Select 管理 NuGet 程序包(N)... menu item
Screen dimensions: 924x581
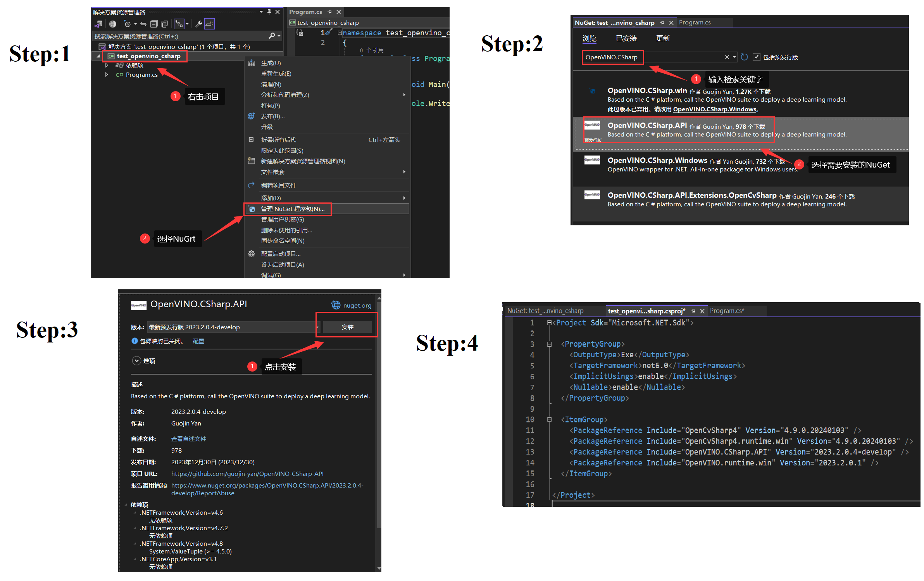293,209
